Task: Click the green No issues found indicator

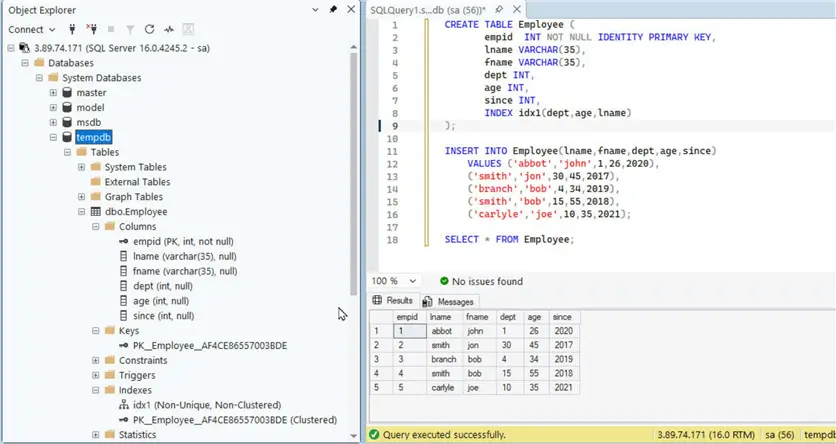Action: point(481,281)
